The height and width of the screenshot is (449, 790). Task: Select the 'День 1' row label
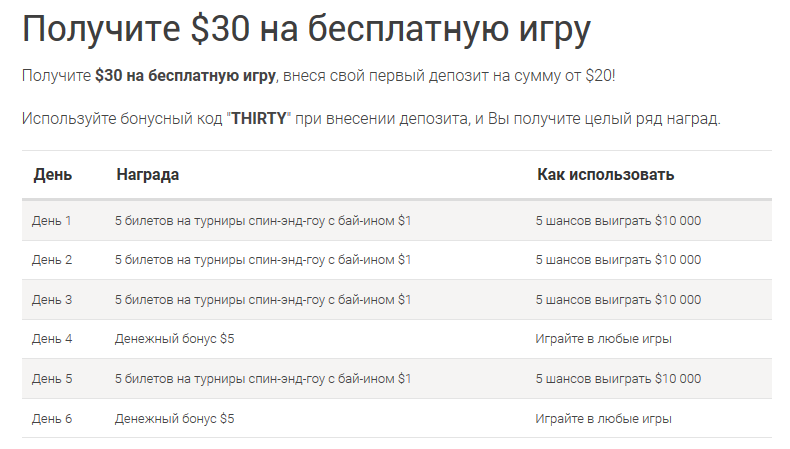[52, 221]
